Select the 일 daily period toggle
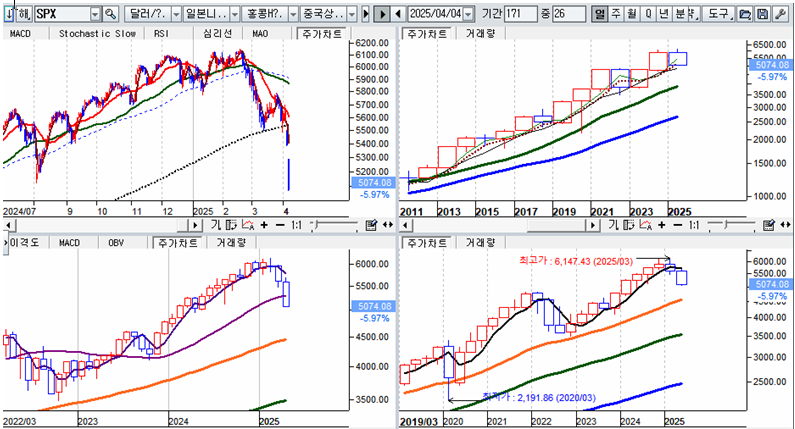The height and width of the screenshot is (429, 795). click(600, 14)
